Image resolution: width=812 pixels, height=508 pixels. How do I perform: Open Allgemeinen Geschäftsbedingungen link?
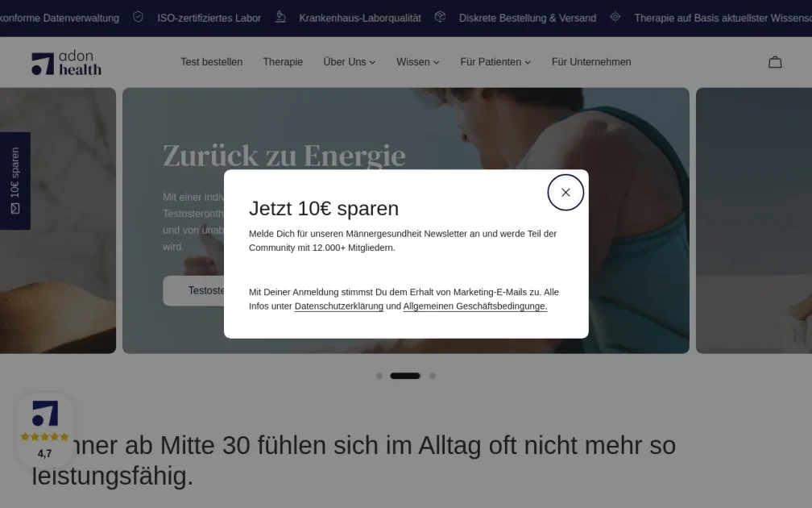pos(474,306)
